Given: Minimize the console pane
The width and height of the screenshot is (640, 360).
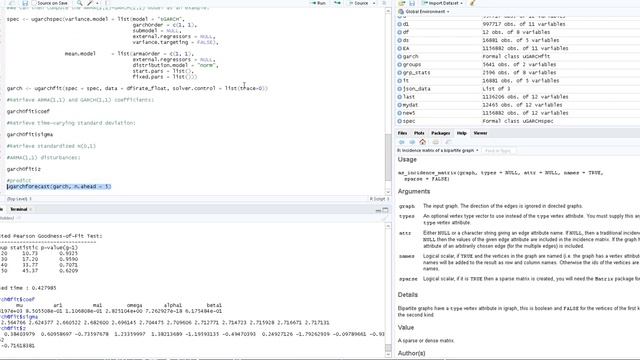Looking at the screenshot, I should click(x=378, y=210).
